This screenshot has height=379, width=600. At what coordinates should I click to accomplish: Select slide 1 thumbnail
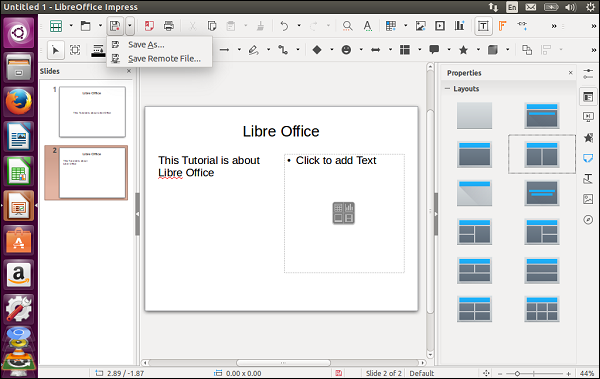(92, 112)
